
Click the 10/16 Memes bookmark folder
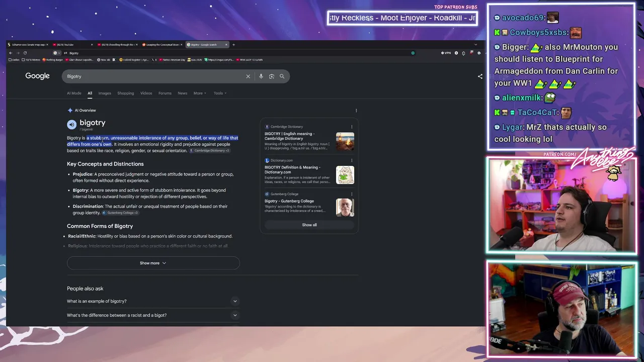click(32, 60)
